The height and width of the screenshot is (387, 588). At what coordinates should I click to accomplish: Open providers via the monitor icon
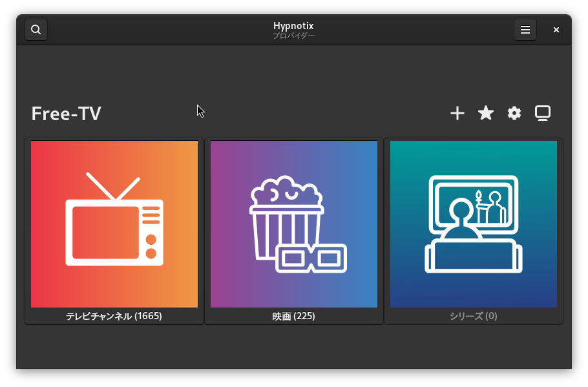pyautogui.click(x=543, y=114)
